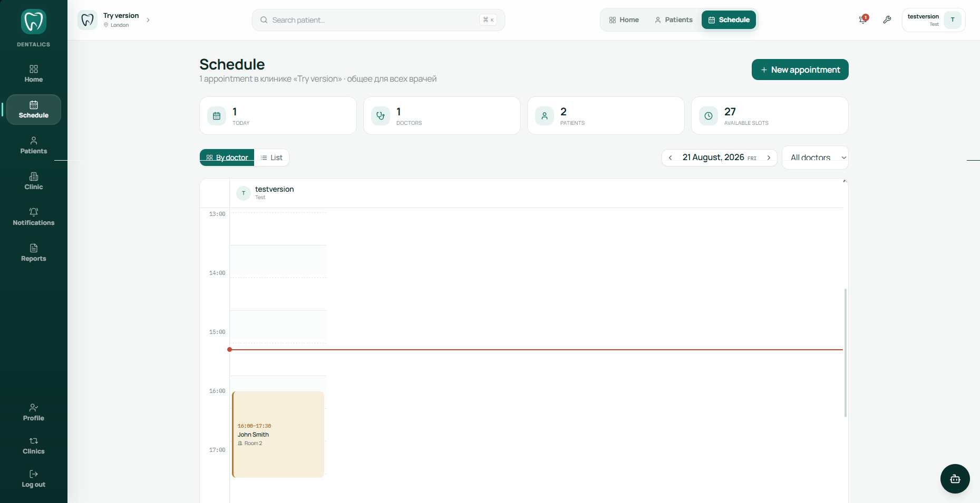The width and height of the screenshot is (980, 503).
Task: Click the 13:00 time label
Action: [217, 214]
